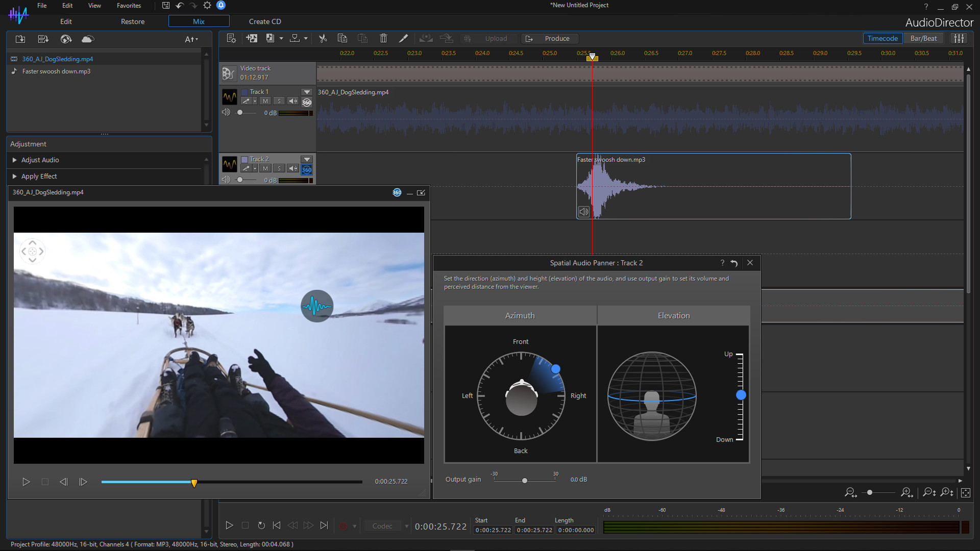
Task: Delete selected clip with trash icon
Action: pyautogui.click(x=383, y=38)
